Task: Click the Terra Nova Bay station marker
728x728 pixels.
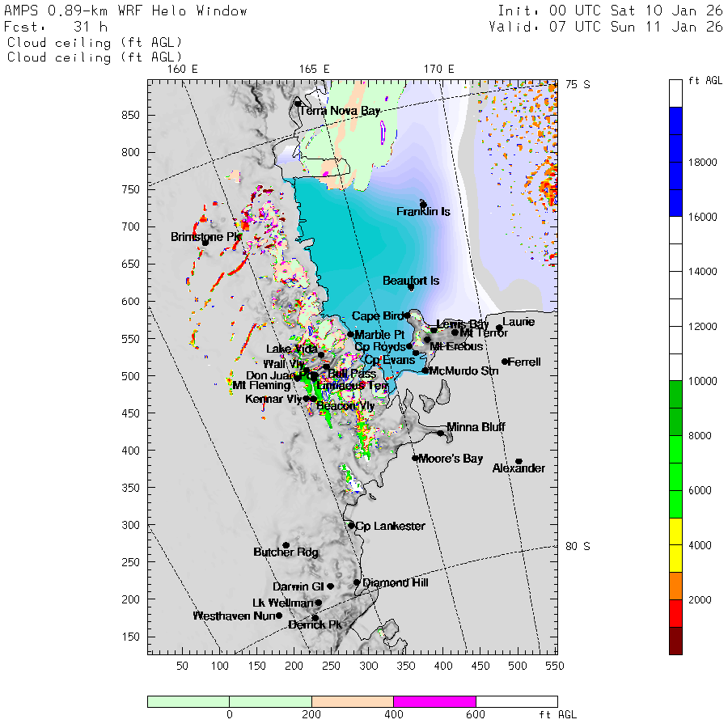Action: tap(298, 104)
